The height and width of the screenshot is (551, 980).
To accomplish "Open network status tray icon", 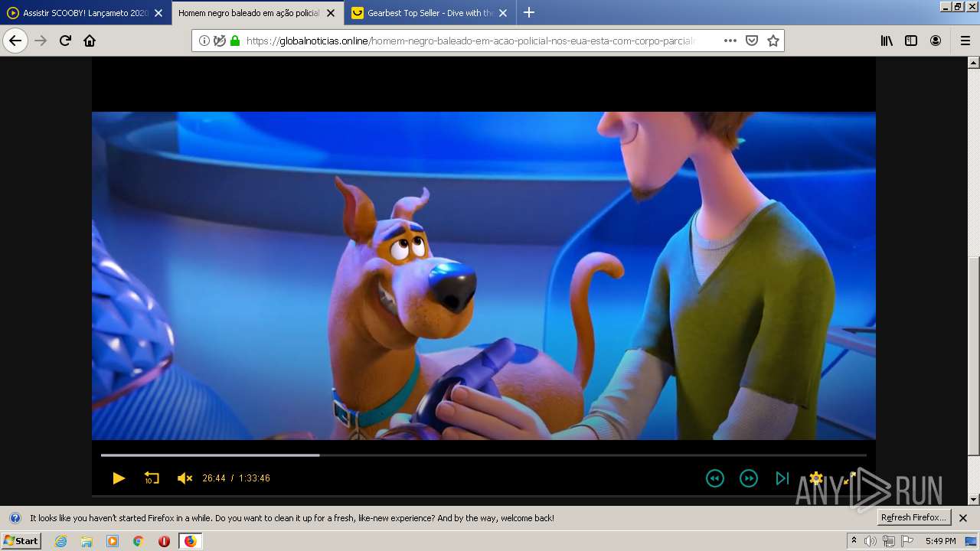I will click(x=888, y=541).
